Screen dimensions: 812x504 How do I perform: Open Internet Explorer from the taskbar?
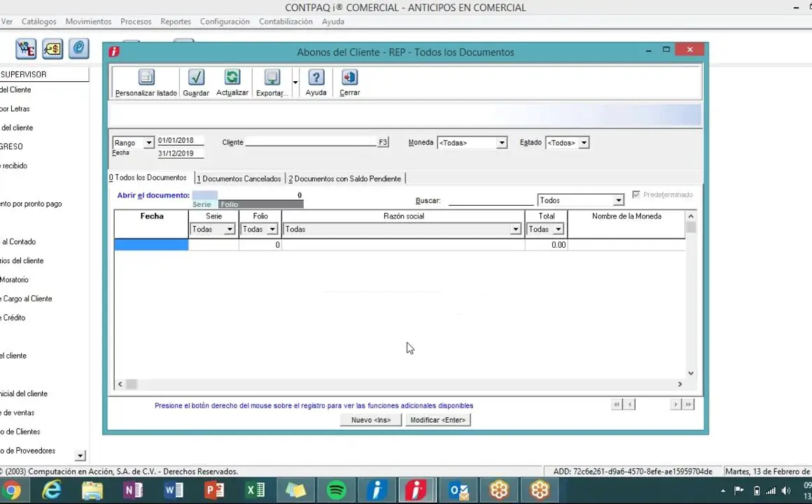pyautogui.click(x=52, y=490)
